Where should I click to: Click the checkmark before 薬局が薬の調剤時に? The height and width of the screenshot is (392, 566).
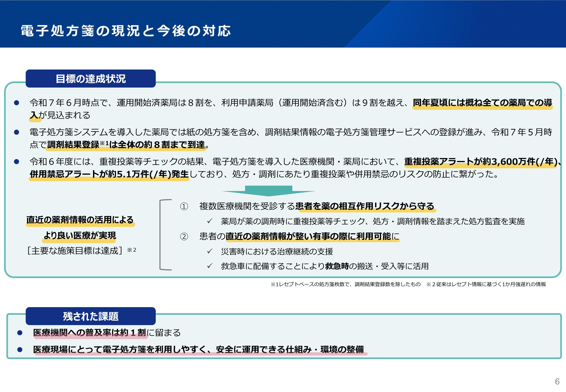209,221
